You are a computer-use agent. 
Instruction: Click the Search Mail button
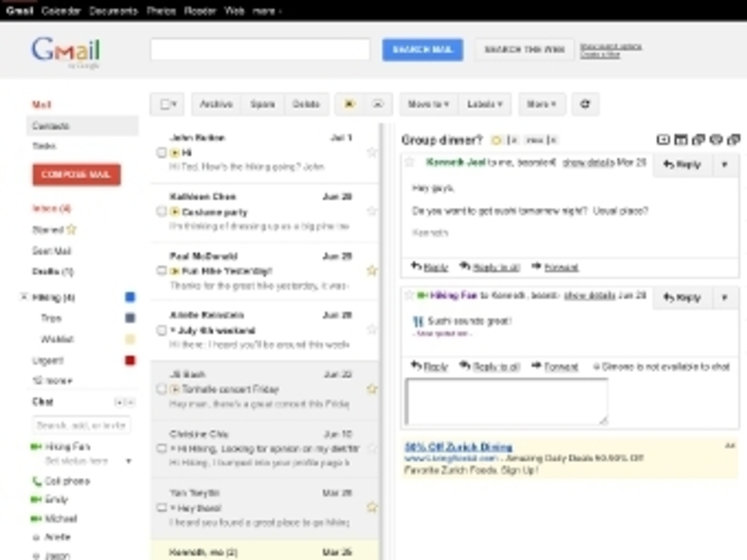[423, 50]
